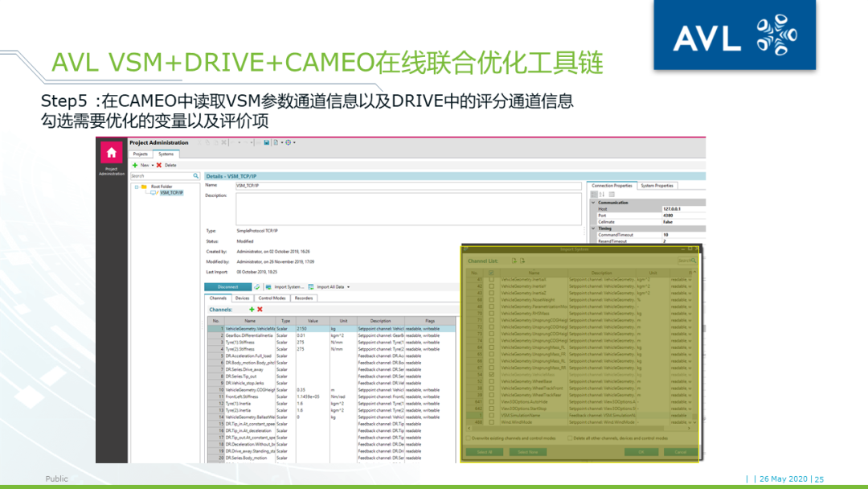The width and height of the screenshot is (868, 489).
Task: Click the red Delete X icon
Action: tap(159, 165)
